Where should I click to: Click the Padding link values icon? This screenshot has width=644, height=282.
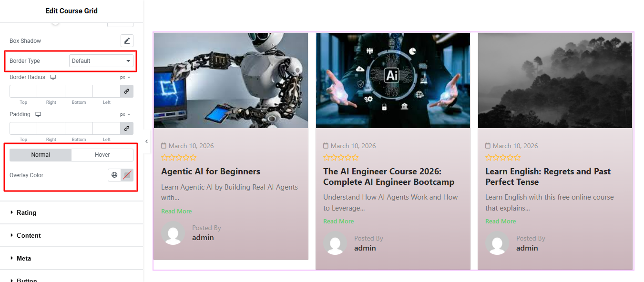(127, 129)
